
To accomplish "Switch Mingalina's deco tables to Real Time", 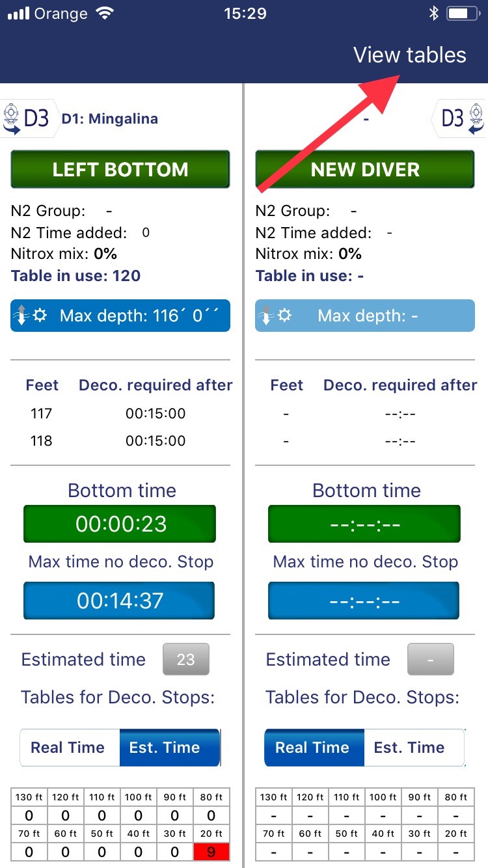I will pyautogui.click(x=70, y=747).
